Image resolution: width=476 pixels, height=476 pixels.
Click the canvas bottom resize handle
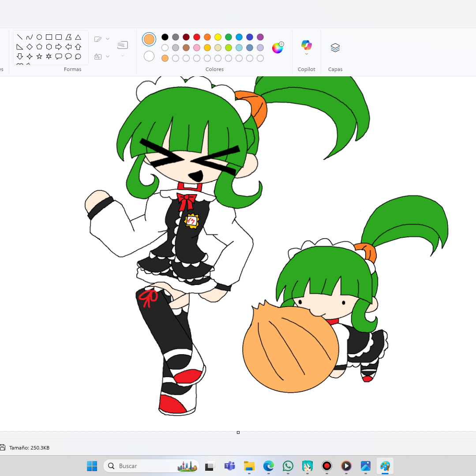coord(238,432)
